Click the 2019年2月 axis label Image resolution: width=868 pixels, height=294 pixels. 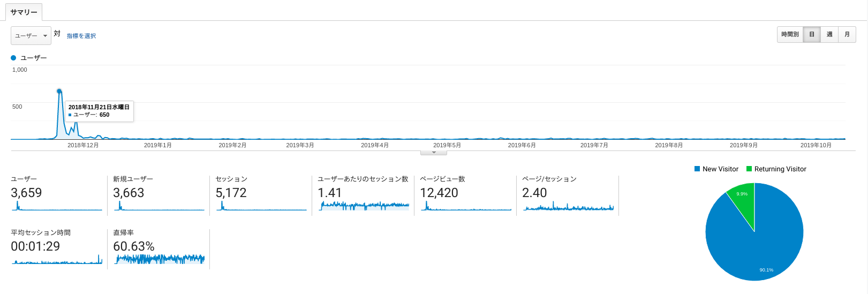tap(232, 145)
